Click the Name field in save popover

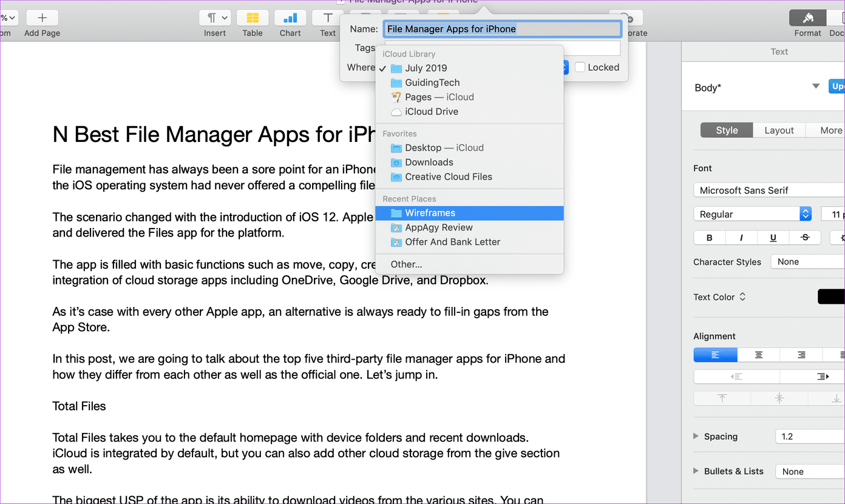[x=502, y=29]
